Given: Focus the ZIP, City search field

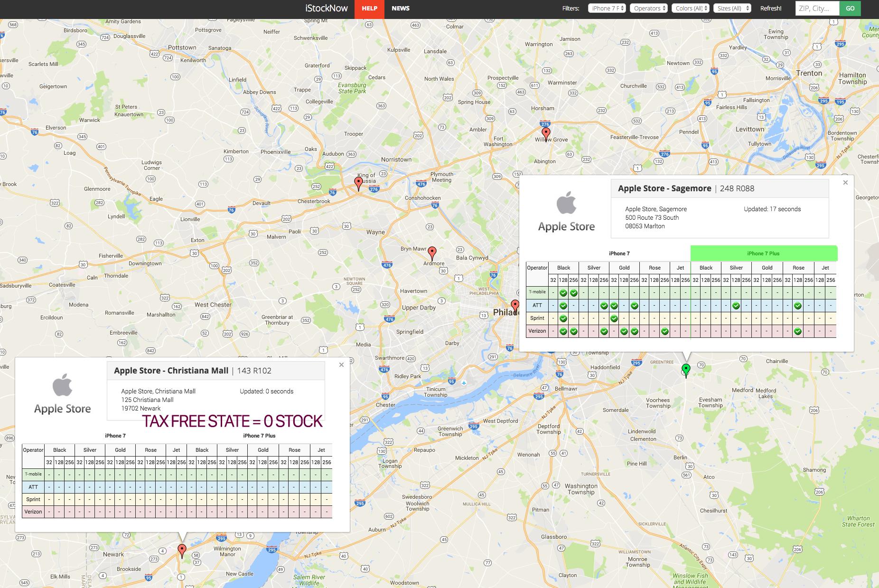Looking at the screenshot, I should pyautogui.click(x=817, y=9).
